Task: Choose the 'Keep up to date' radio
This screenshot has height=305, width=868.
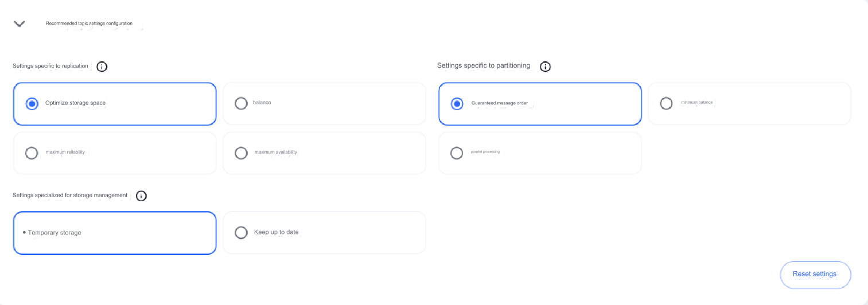Action: 241,233
